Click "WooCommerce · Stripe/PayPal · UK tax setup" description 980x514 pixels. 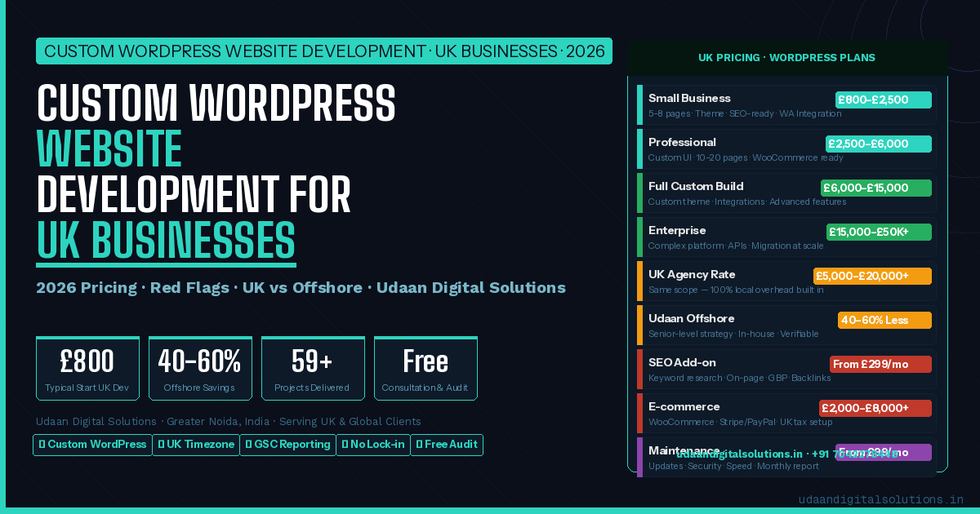click(x=741, y=422)
